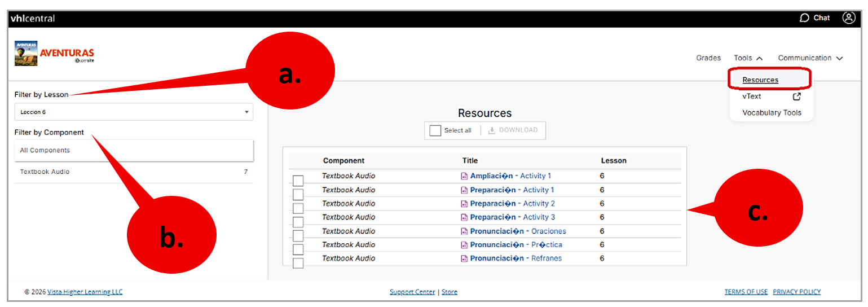Click audio file icon for Preparación Activity 2
The width and height of the screenshot is (868, 307).
coord(465,204)
